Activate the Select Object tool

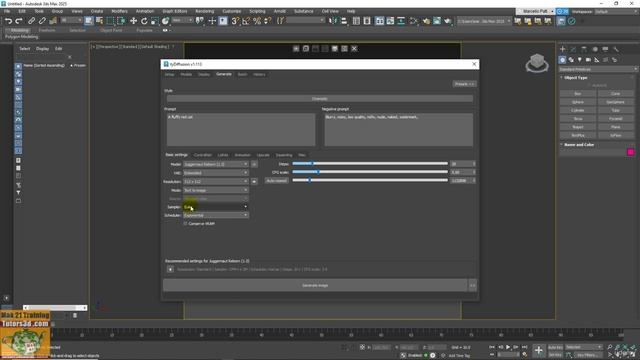point(89,21)
